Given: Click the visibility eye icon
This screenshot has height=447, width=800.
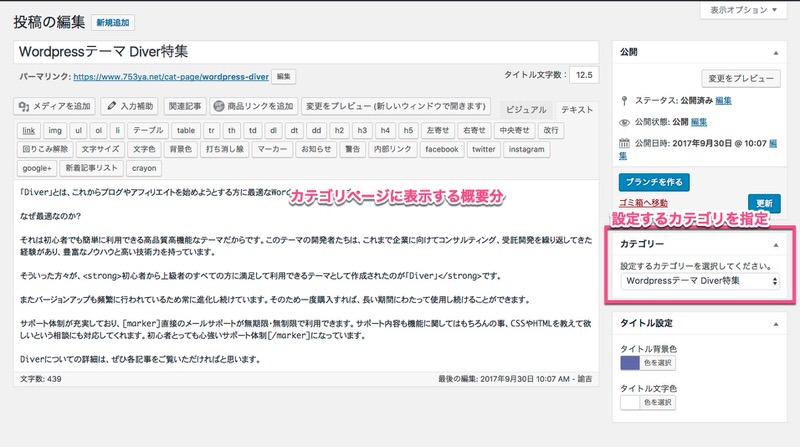Looking at the screenshot, I should (x=624, y=122).
